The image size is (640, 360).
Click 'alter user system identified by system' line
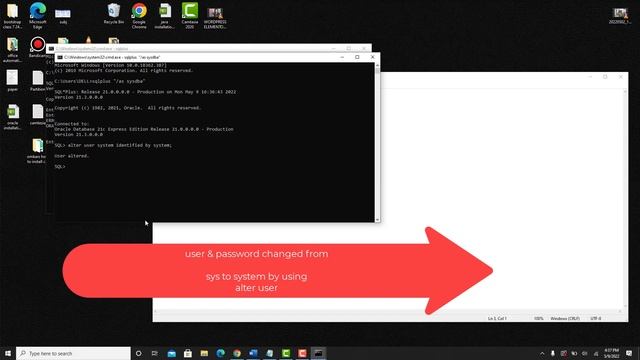click(113, 145)
